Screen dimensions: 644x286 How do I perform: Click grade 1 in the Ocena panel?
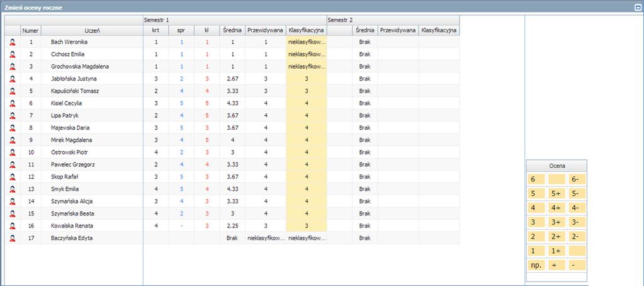click(536, 251)
